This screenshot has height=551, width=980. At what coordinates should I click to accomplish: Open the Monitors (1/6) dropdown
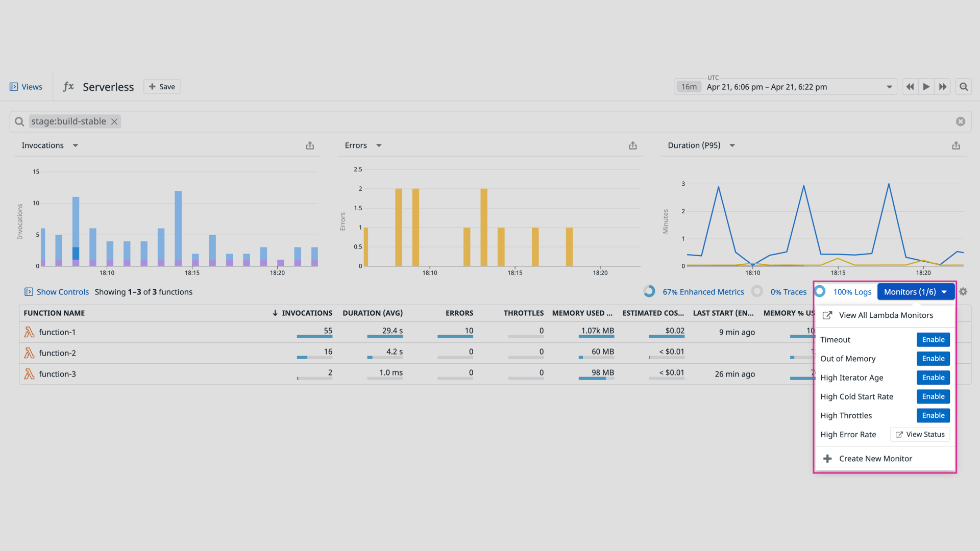point(915,291)
